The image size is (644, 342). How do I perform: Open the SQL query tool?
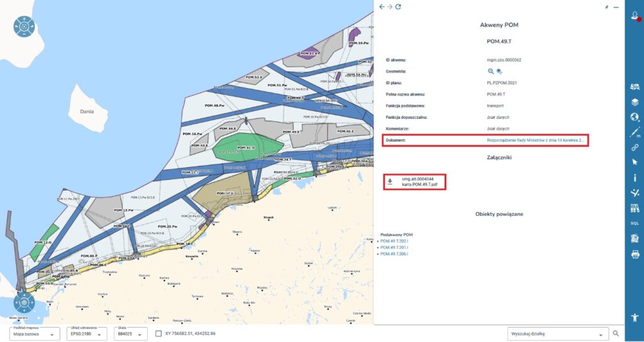[635, 223]
